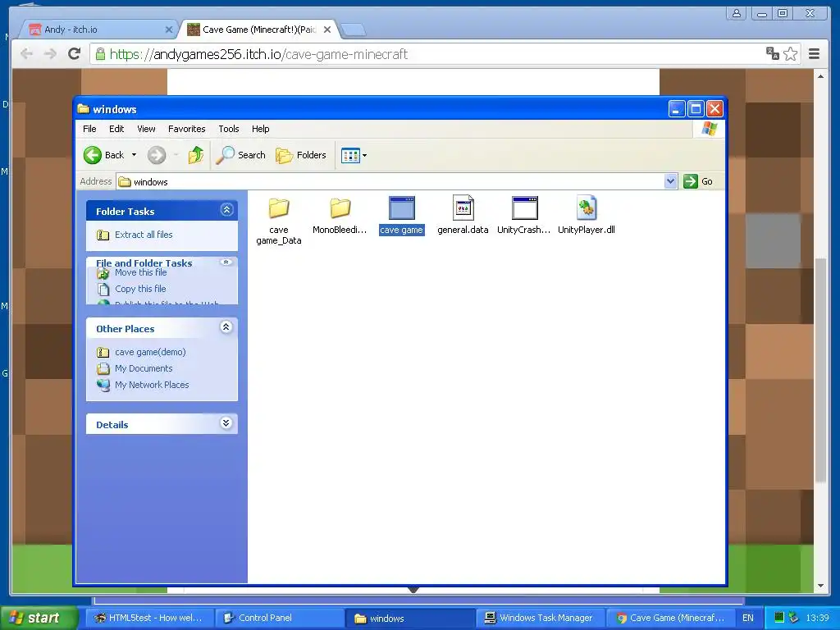Click the browser page vertical scrollbar
Screen dimensions: 840x630
pyautogui.click(x=820, y=371)
